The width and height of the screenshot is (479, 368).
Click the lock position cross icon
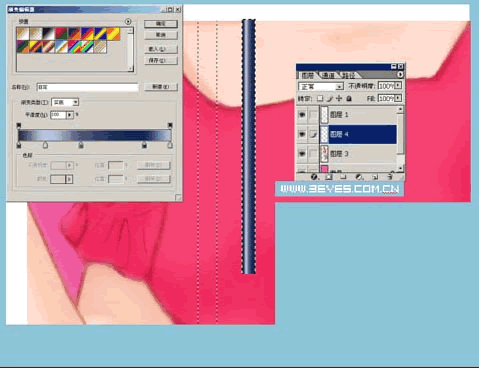point(339,98)
